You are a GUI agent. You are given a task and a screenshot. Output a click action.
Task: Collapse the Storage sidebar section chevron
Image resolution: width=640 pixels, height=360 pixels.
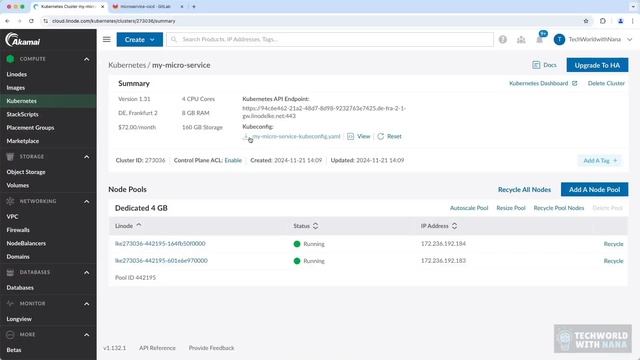pos(87,157)
